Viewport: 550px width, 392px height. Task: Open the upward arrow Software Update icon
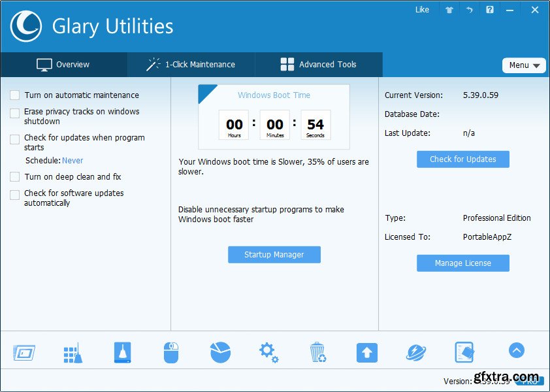tap(366, 352)
